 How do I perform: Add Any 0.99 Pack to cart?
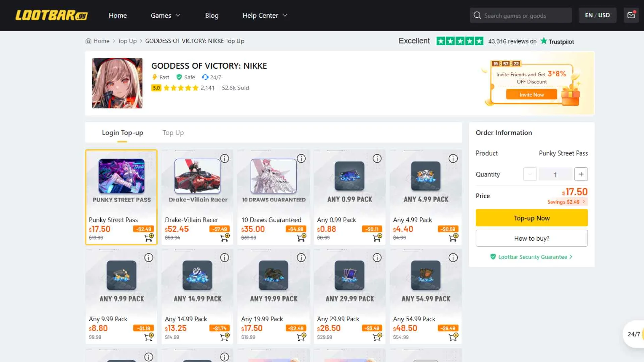click(377, 238)
